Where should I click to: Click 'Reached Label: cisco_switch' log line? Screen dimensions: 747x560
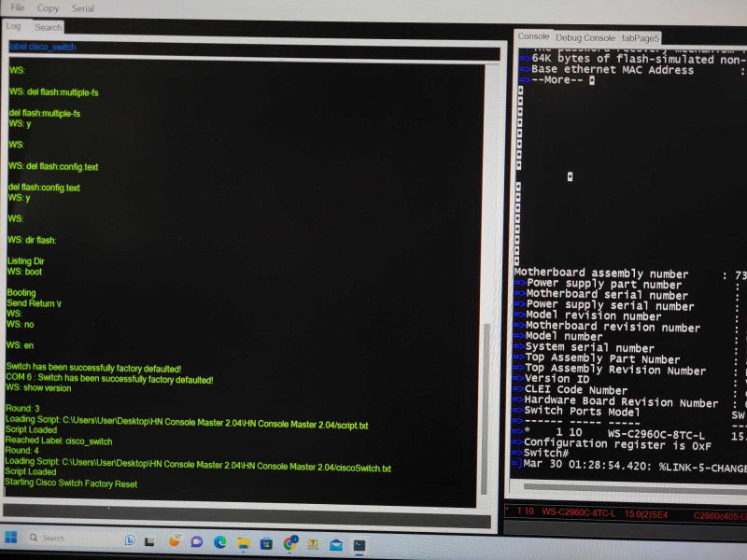tap(59, 441)
